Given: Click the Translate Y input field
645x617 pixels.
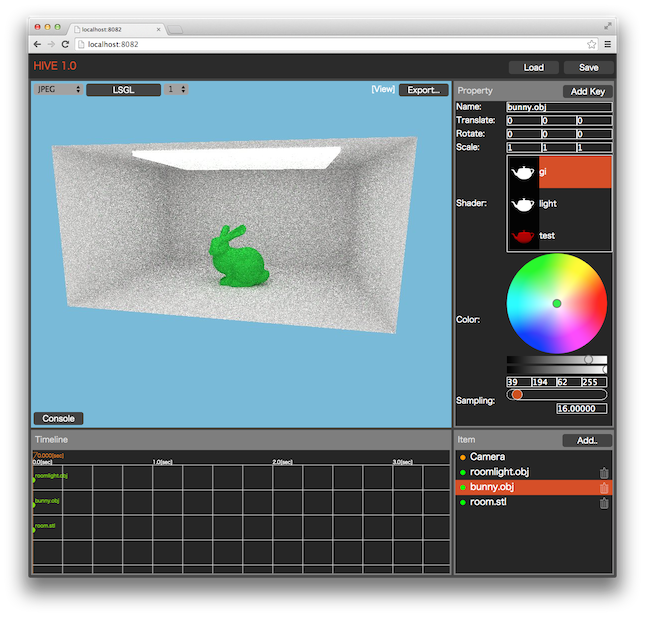Looking at the screenshot, I should 559,121.
